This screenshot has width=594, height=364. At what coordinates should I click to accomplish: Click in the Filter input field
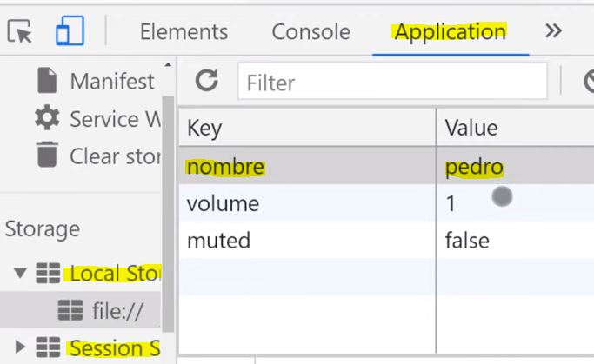pyautogui.click(x=391, y=83)
